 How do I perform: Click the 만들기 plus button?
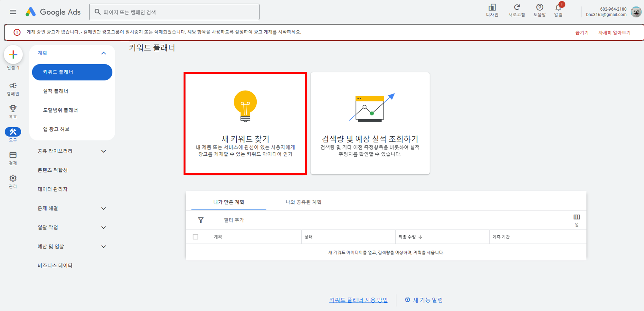point(13,55)
